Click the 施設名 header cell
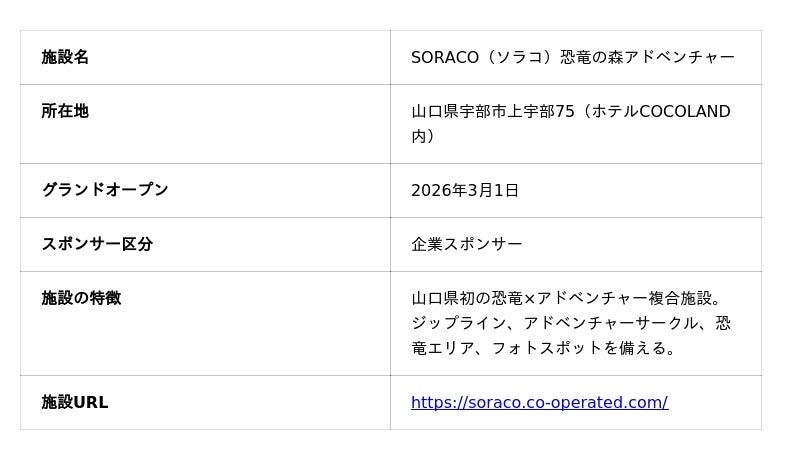The height and width of the screenshot is (460, 800). [x=65, y=57]
